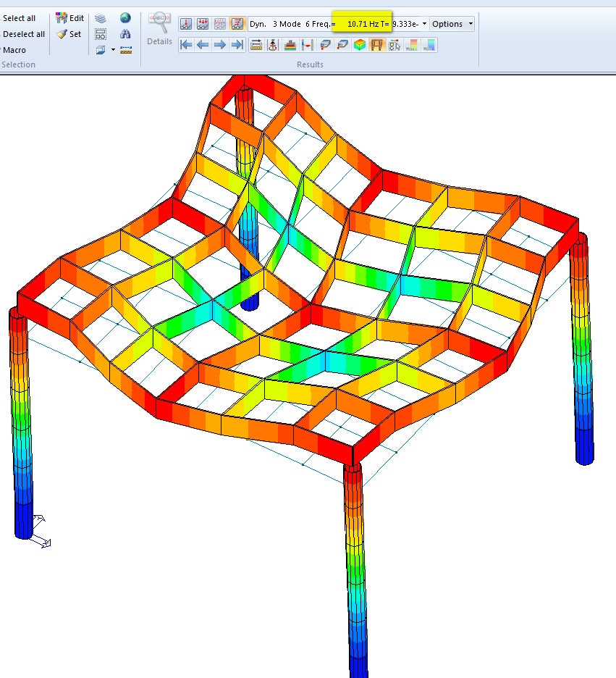Open the Dyn. mode result dropdown
The width and height of the screenshot is (616, 678).
424,24
